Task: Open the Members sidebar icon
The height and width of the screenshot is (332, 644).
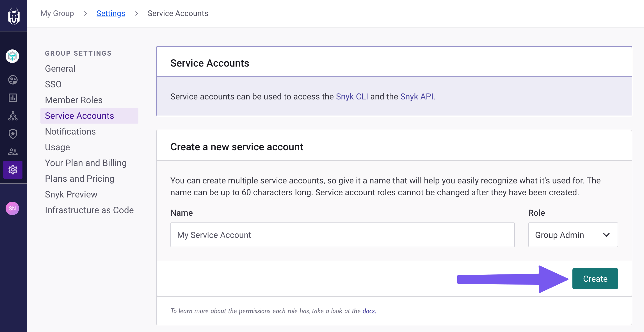Action: (x=12, y=152)
